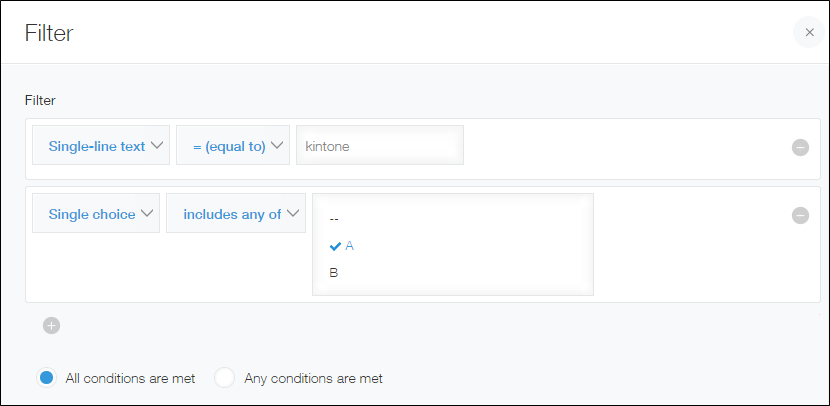Viewport: 830px width, 406px height.
Task: Expand the includes any of operator dropdown
Action: [236, 214]
